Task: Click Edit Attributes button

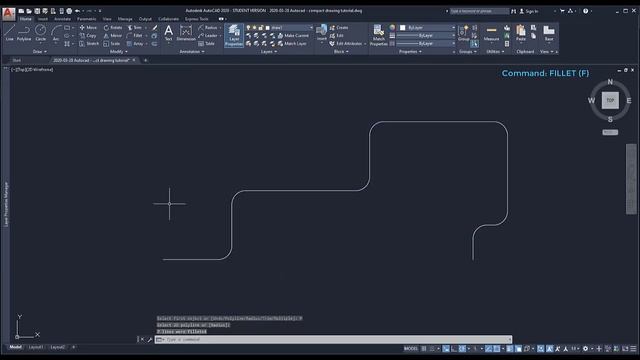Action: pos(346,43)
